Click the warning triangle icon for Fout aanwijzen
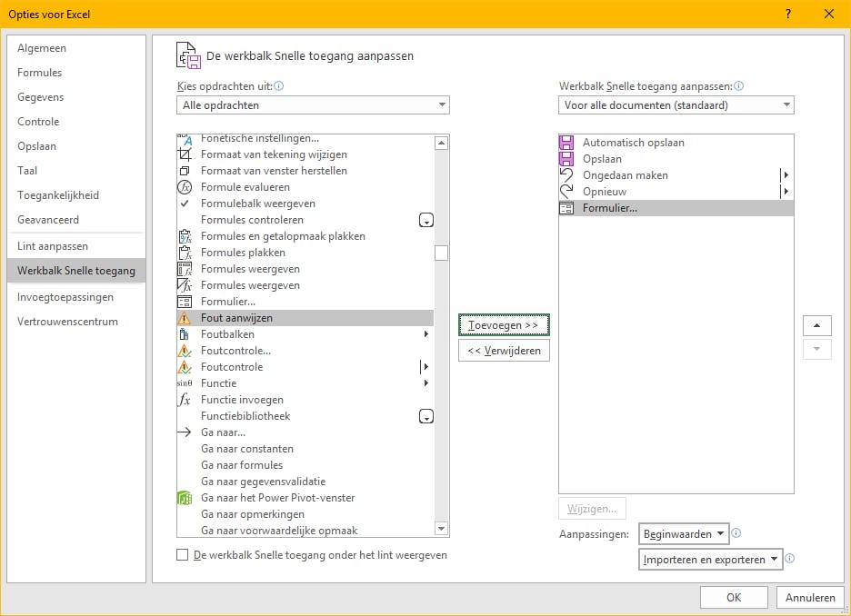The width and height of the screenshot is (851, 616). coord(185,318)
